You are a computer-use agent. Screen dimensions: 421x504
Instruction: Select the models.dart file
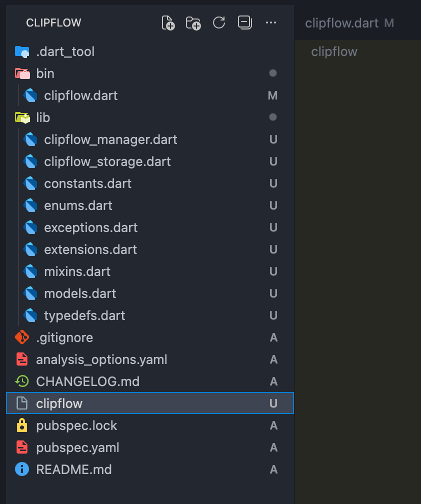pos(80,293)
